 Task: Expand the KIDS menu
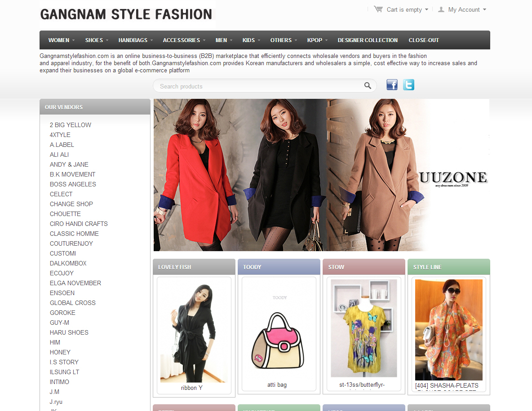[252, 40]
